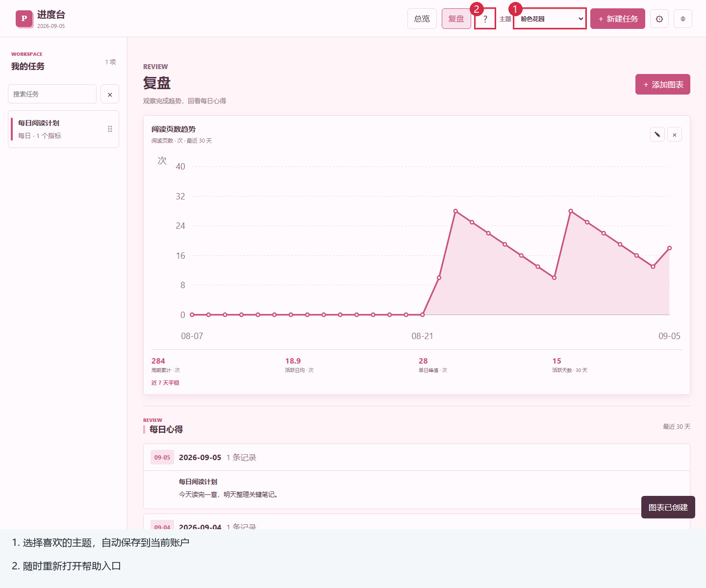
Task: Select the 每日阅读计划 task card
Action: point(63,129)
